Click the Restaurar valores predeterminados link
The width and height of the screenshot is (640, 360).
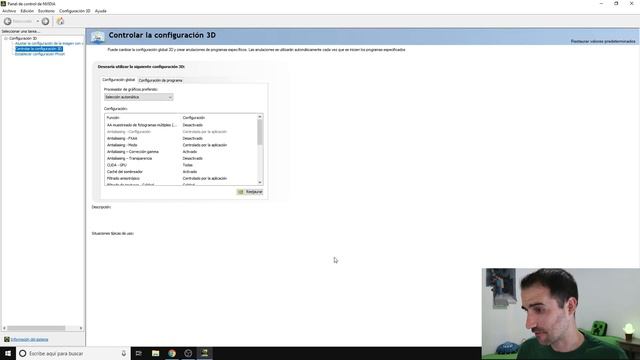[603, 41]
